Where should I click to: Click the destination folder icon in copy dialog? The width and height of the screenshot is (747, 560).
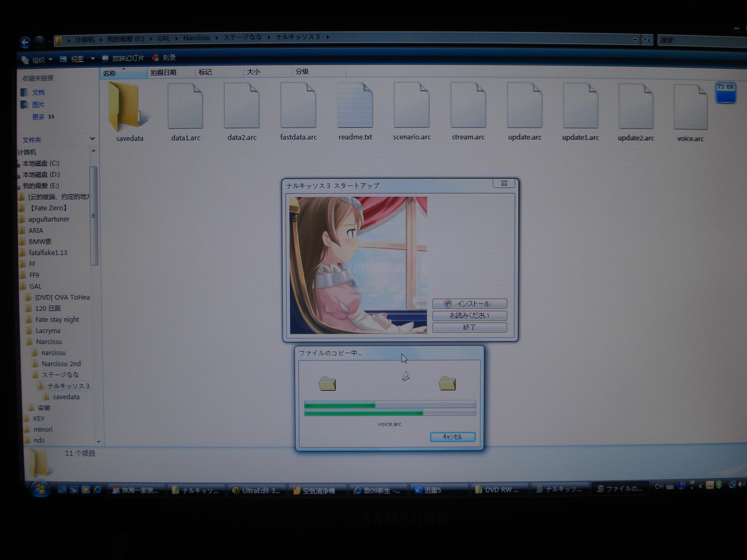coord(447,383)
